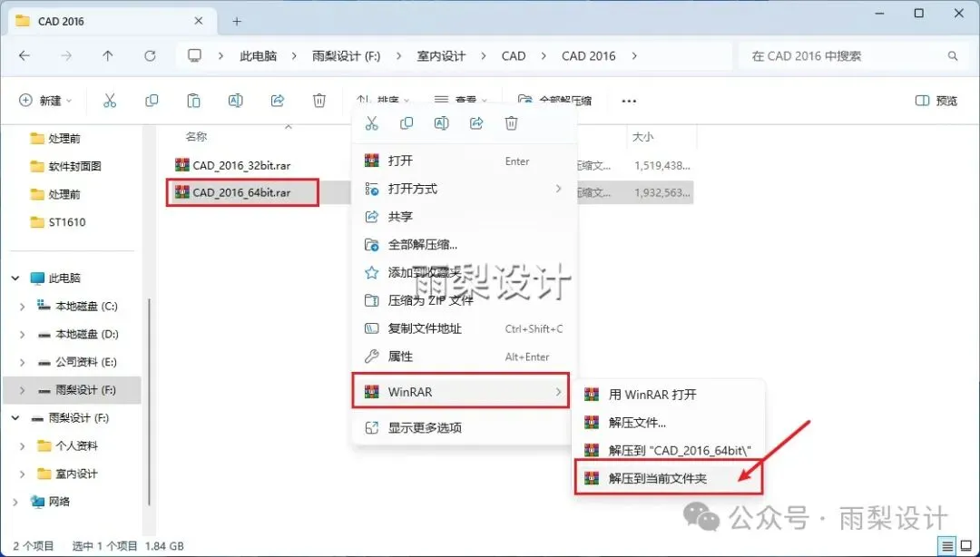Select Open (打开) in context menu
This screenshot has height=557, width=980.
(x=463, y=161)
